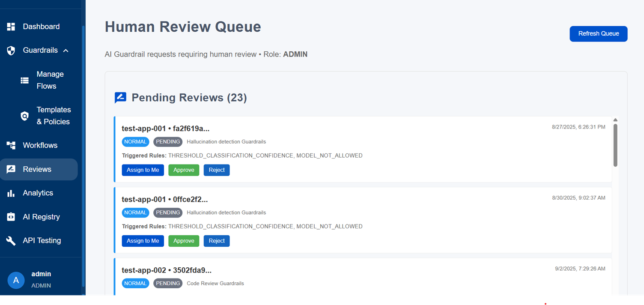Screen dimensions: 644x305
Task: Click the AI Registry box icon
Action: click(11, 217)
